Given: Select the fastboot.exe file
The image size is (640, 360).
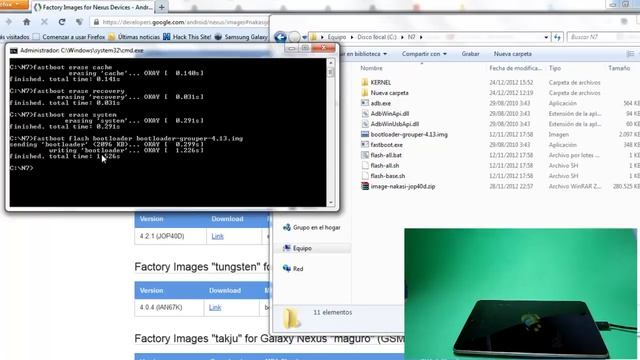Looking at the screenshot, I should [386, 145].
